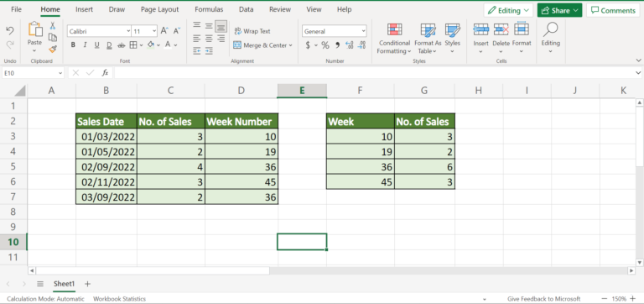Increase font size with larger A
Viewport: 644px width, 304px height.
point(164,31)
